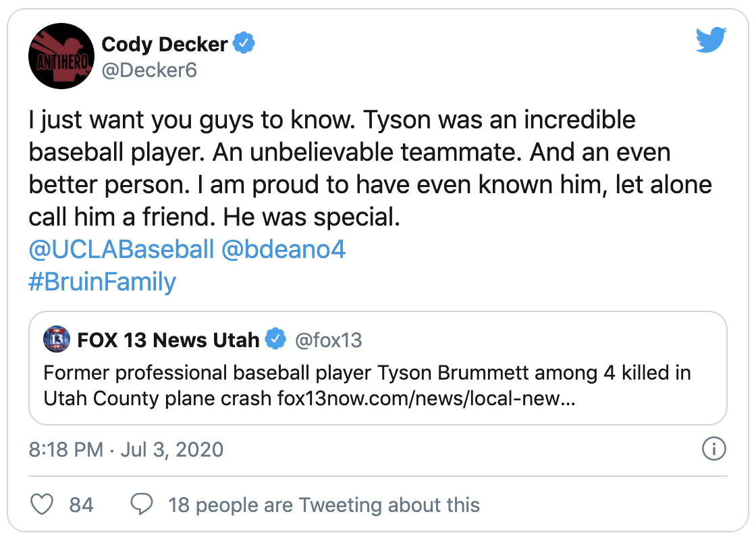Open the @fox13 handle
Image resolution: width=756 pixels, height=539 pixels.
pyautogui.click(x=330, y=340)
